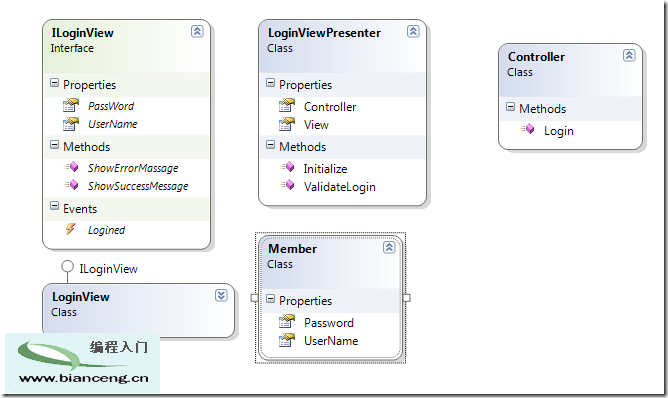This screenshot has width=668, height=398.
Task: Click the ShowErrorMassage method icon
Action: [x=71, y=167]
